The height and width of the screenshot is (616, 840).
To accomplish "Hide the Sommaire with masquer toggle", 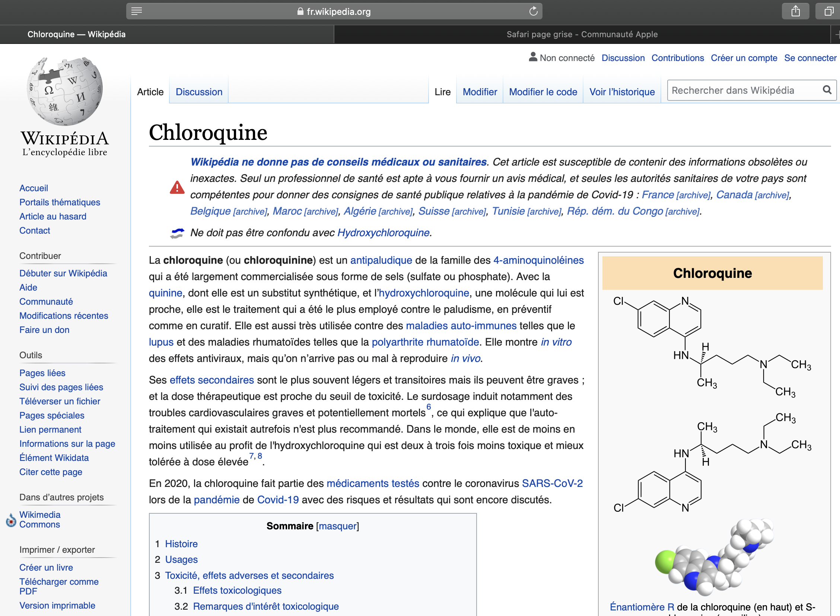I will [x=337, y=526].
